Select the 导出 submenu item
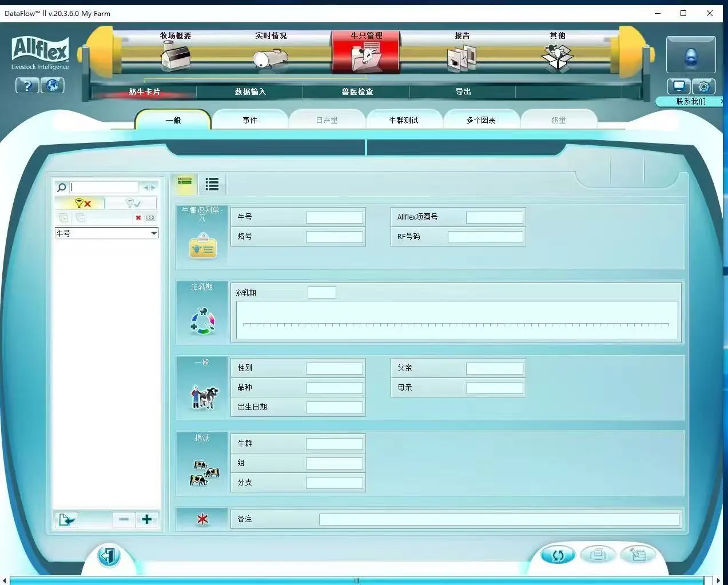The height and width of the screenshot is (585, 728). [463, 91]
